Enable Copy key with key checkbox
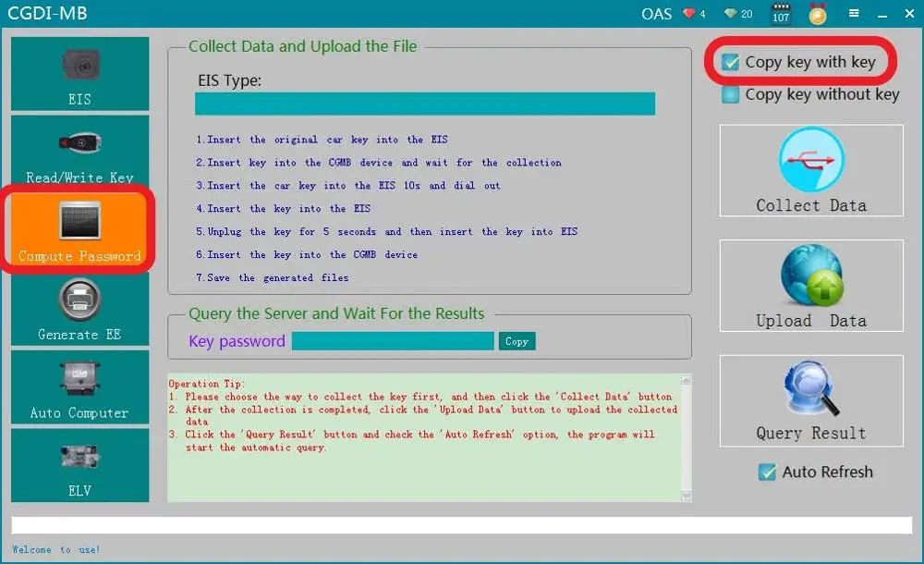 [730, 62]
